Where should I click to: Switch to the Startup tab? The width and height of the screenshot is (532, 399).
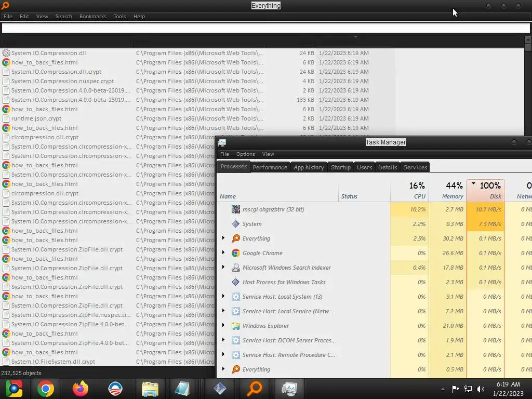341,167
